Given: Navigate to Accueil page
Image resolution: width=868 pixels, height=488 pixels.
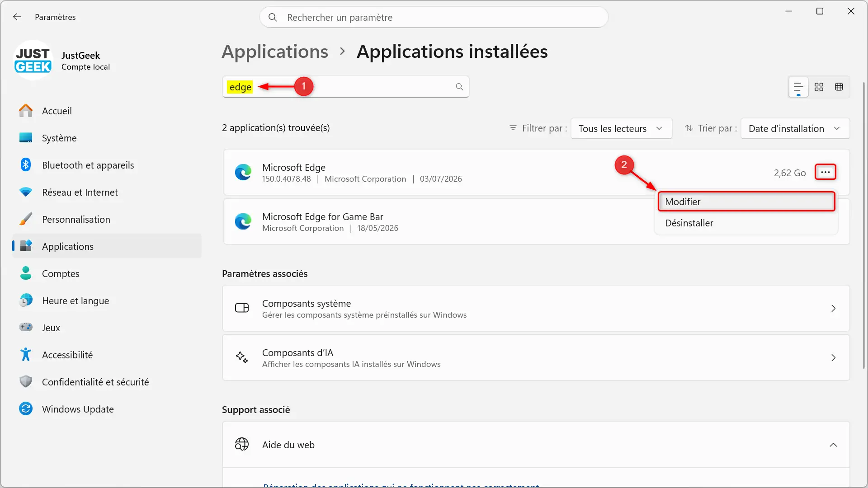Looking at the screenshot, I should (x=107, y=111).
